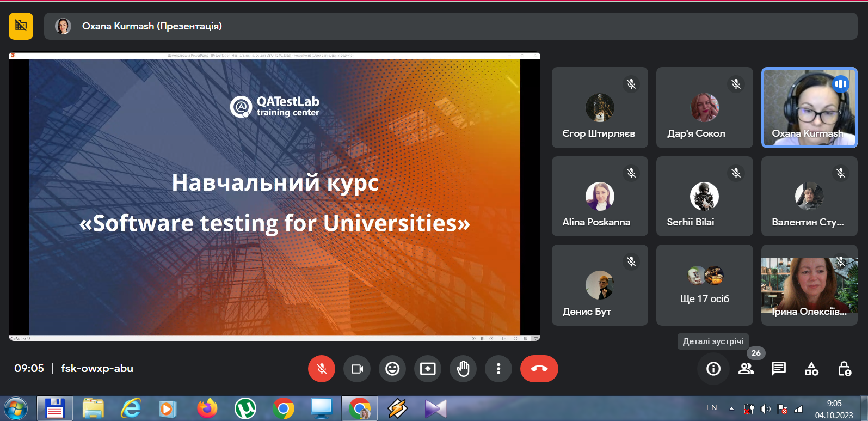
Task: Open host controls lock icon
Action: [x=844, y=369]
